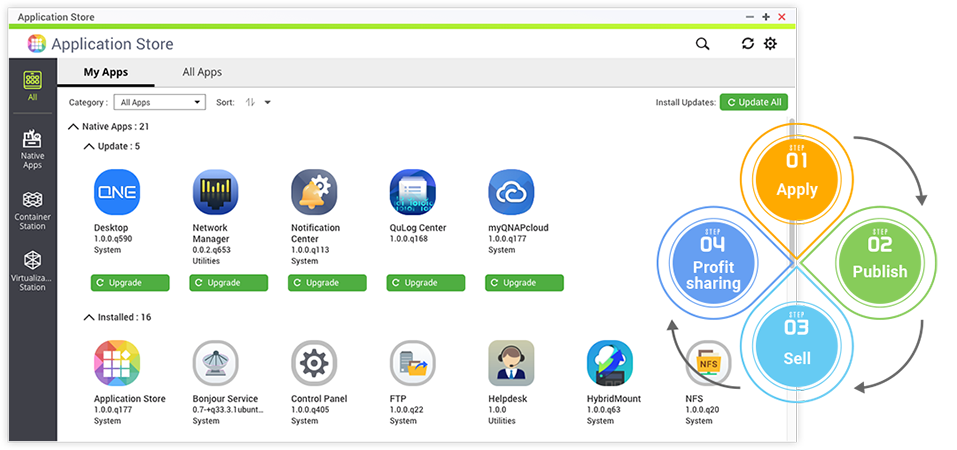Screen dimensions: 957x450
Task: Open Virtualization Station in sidebar
Action: pyautogui.click(x=32, y=271)
